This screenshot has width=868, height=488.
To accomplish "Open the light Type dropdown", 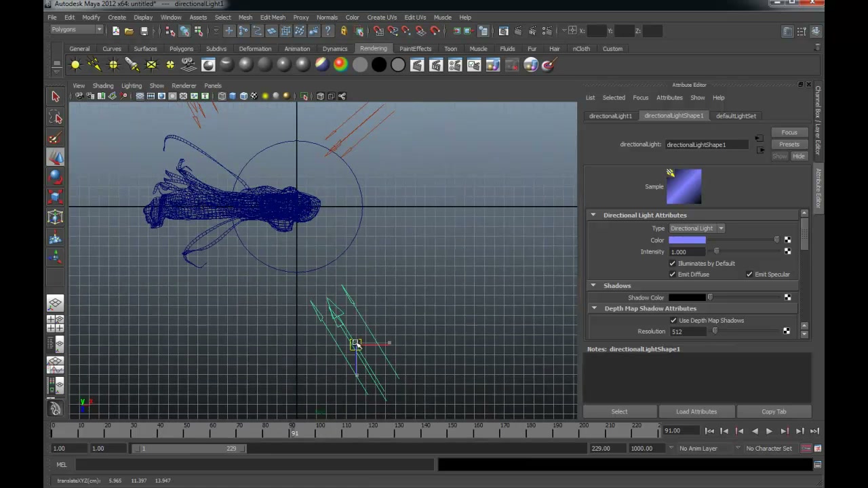I will point(697,228).
